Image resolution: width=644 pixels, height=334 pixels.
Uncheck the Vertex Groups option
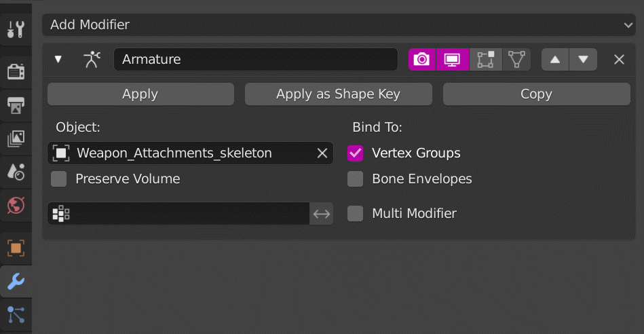(x=356, y=153)
